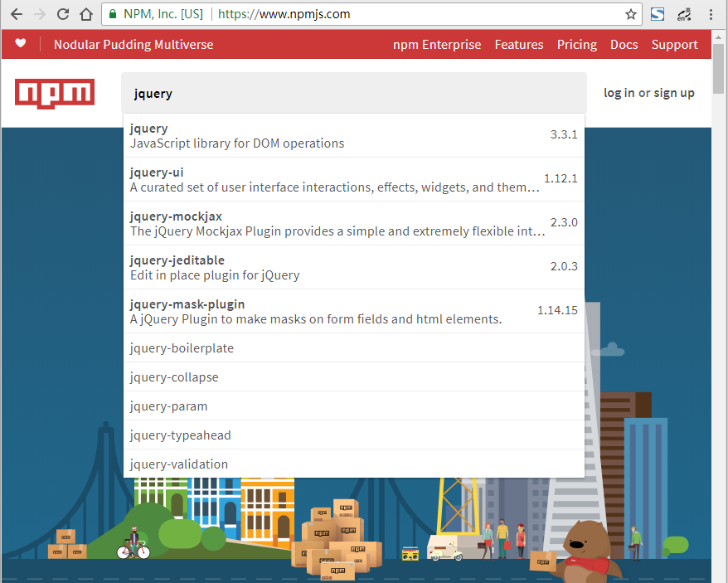Click Nodular Pudding Multiverse text
Screen dimensions: 728x583
(133, 45)
